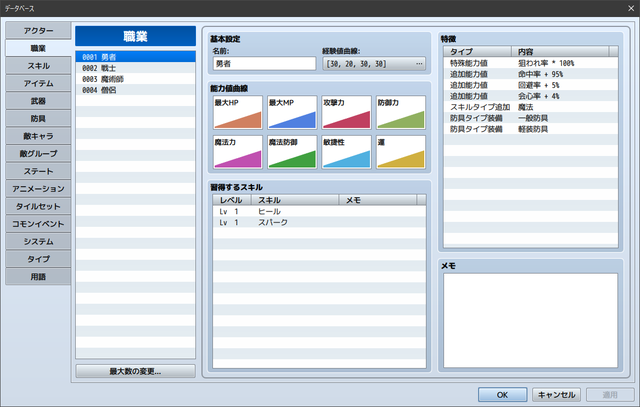Open the 防御力 parameter curve
640x407 pixels.
[400, 112]
